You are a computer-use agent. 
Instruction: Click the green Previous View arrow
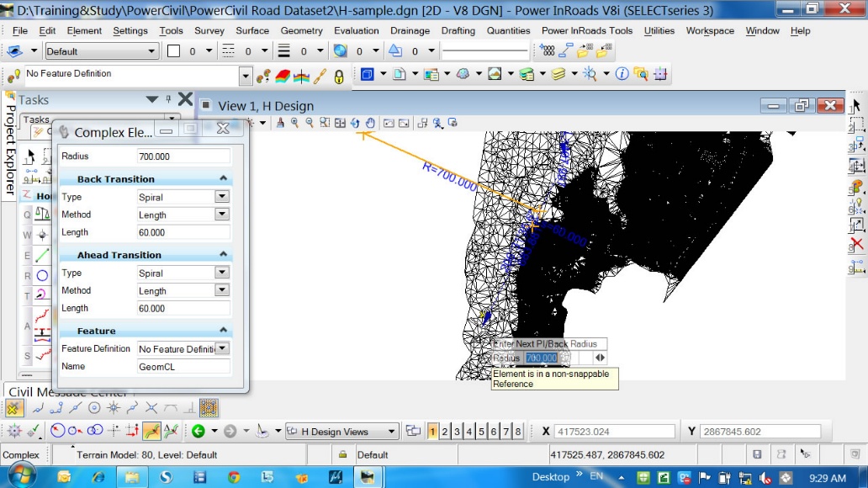pos(198,432)
